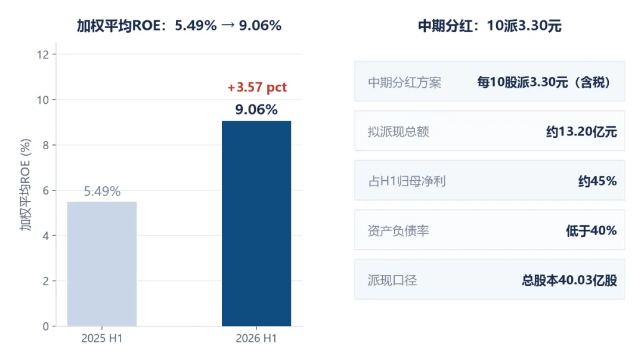
Task: Select the 约13.20亿元 value
Action: (x=581, y=131)
